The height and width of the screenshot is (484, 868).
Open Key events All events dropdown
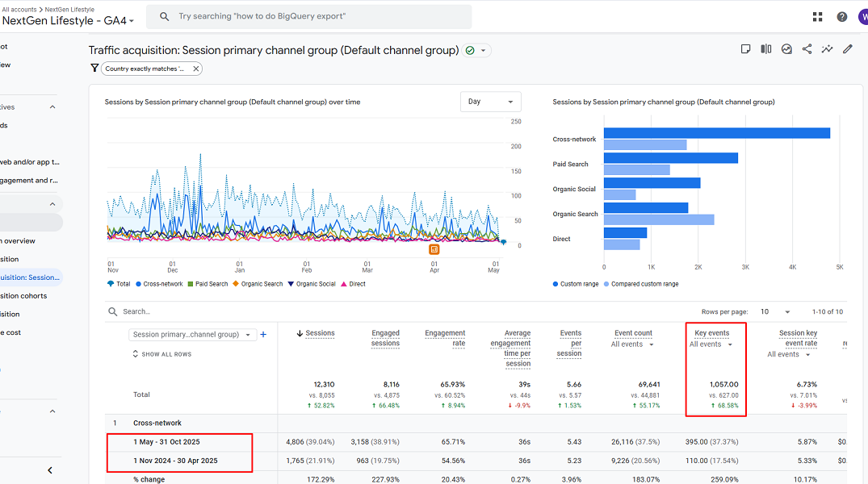(711, 344)
